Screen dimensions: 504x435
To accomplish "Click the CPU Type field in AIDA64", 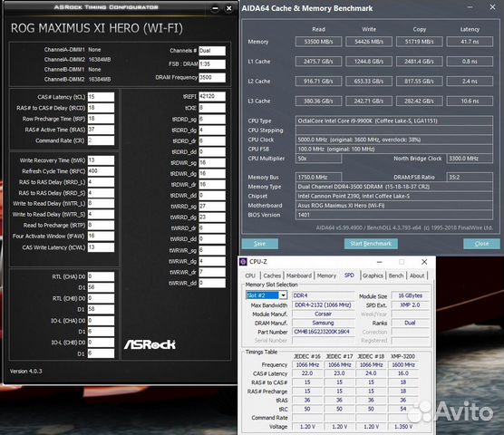I will pos(394,121).
